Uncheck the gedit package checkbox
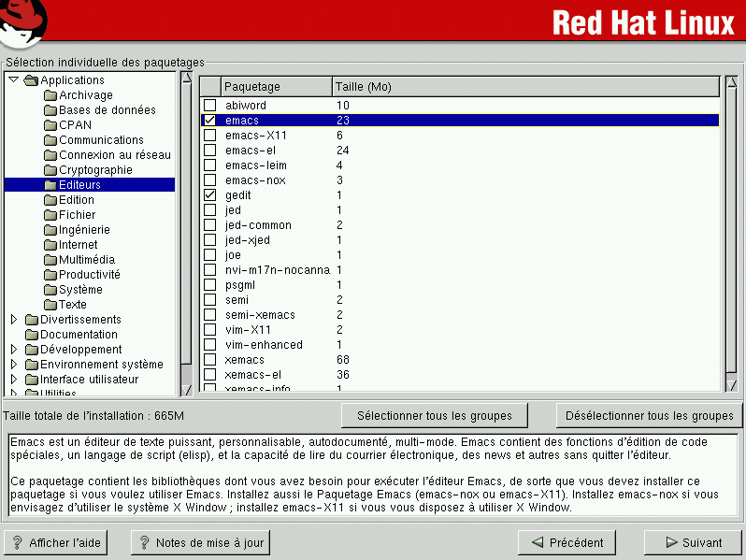 [209, 195]
